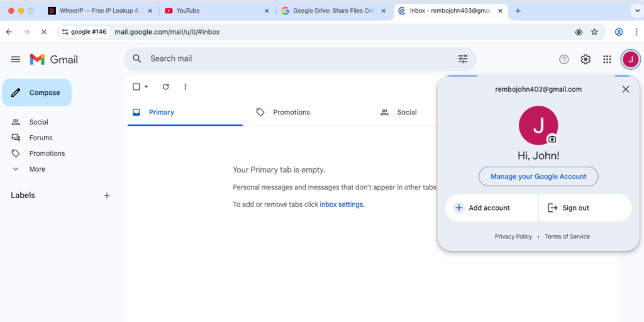Tick the select all checkbox

(x=136, y=87)
